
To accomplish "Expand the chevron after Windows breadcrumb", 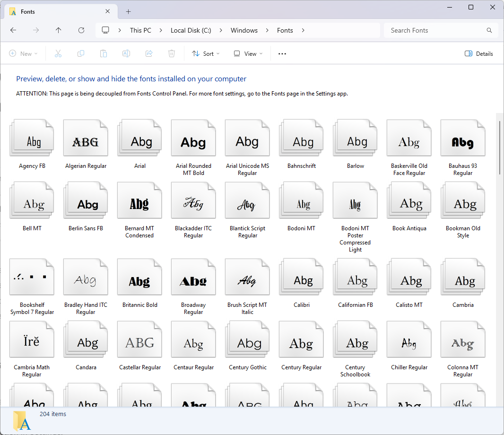I will (x=267, y=30).
